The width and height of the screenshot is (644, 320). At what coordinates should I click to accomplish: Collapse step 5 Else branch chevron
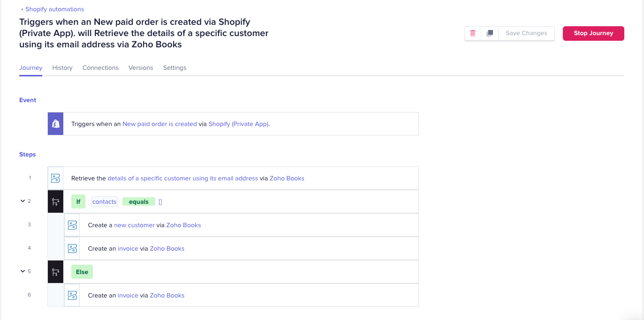click(22, 271)
